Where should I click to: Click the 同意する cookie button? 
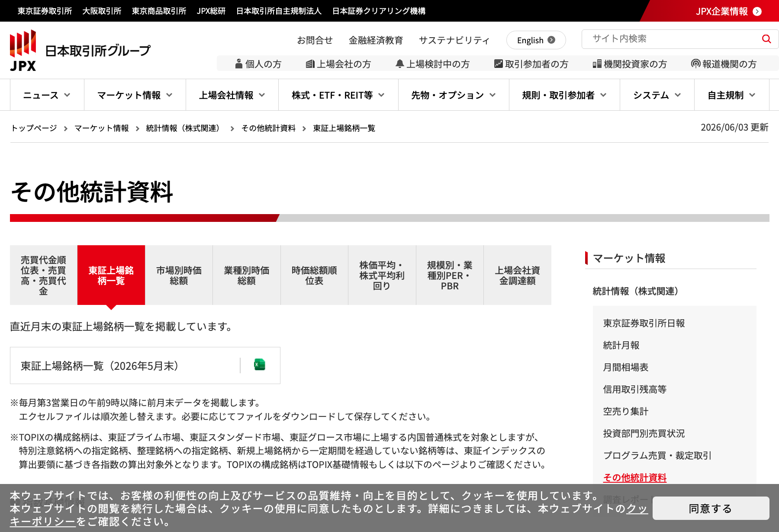coord(711,508)
